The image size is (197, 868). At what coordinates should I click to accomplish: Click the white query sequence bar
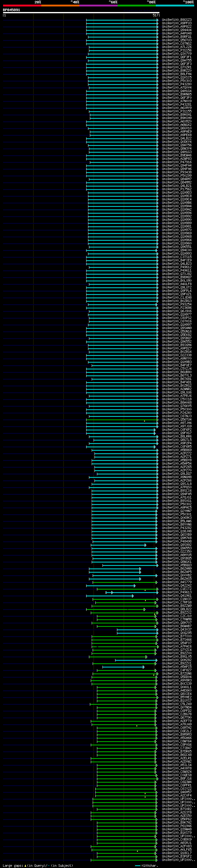[x=81, y=13]
